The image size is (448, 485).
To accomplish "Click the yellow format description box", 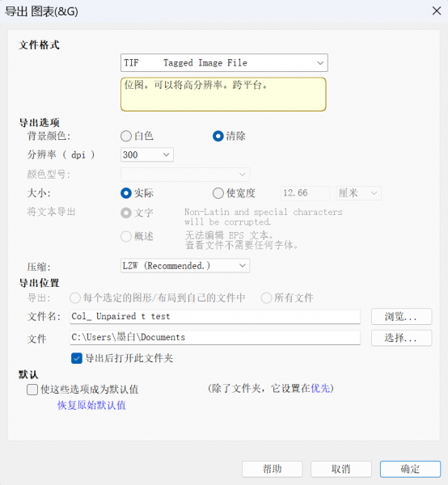I will [223, 95].
